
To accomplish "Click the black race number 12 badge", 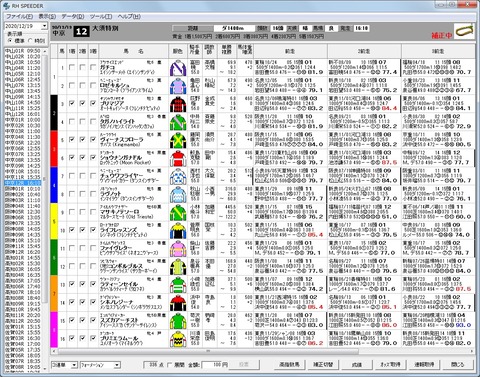I will (81, 32).
